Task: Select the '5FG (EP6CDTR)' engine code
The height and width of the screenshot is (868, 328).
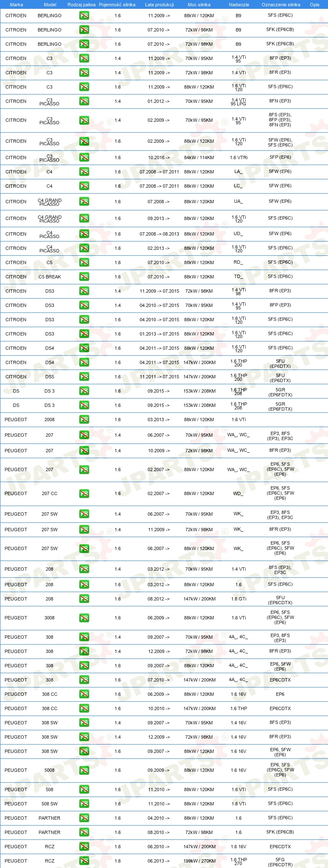Action: (x=280, y=862)
